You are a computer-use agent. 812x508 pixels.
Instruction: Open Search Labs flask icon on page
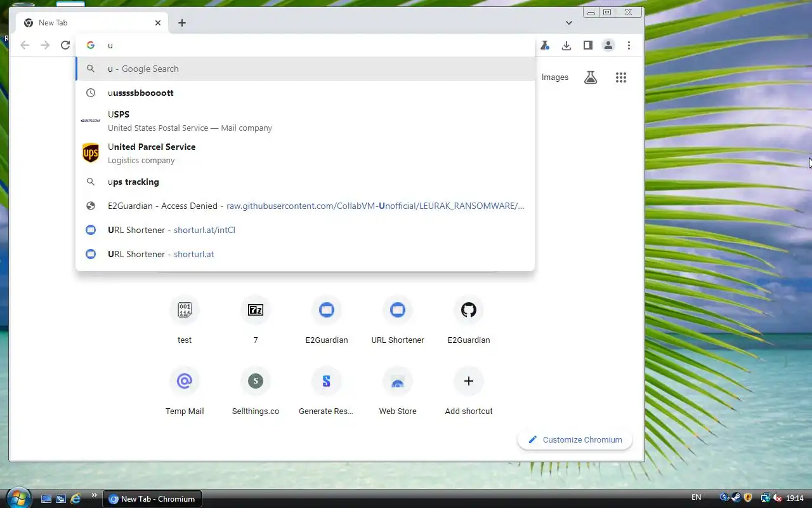click(591, 77)
